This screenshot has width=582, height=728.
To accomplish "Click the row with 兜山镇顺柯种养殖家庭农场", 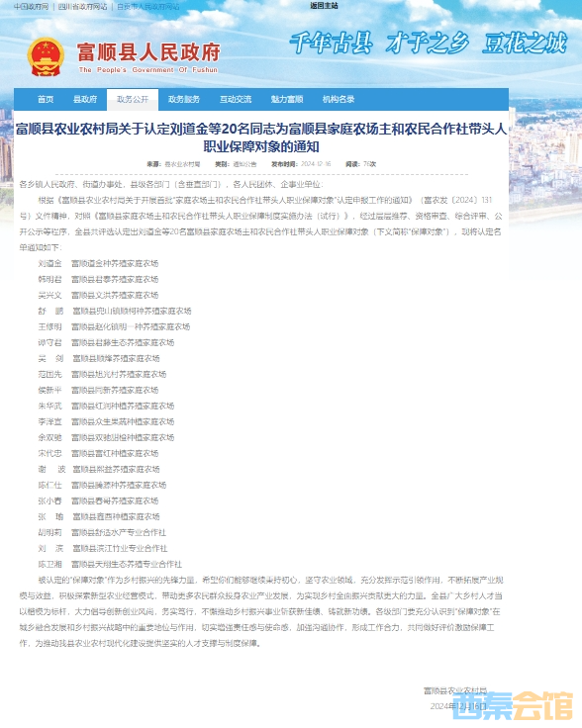I will click(x=115, y=311).
